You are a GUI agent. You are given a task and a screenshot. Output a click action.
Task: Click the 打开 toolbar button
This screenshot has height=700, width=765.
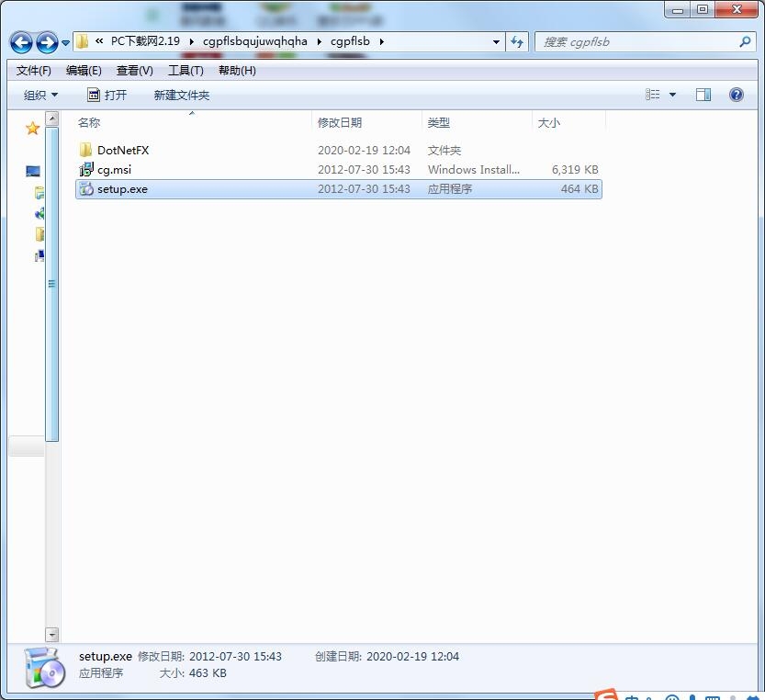pos(107,95)
